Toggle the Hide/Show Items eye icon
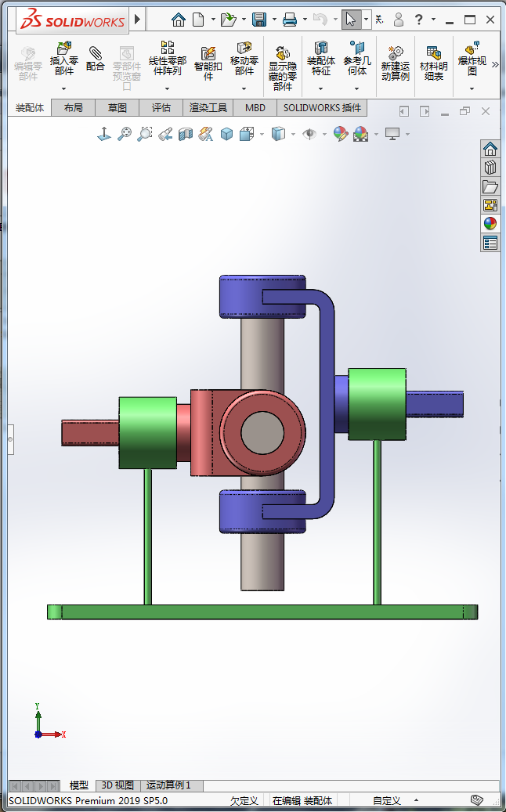 click(x=309, y=134)
